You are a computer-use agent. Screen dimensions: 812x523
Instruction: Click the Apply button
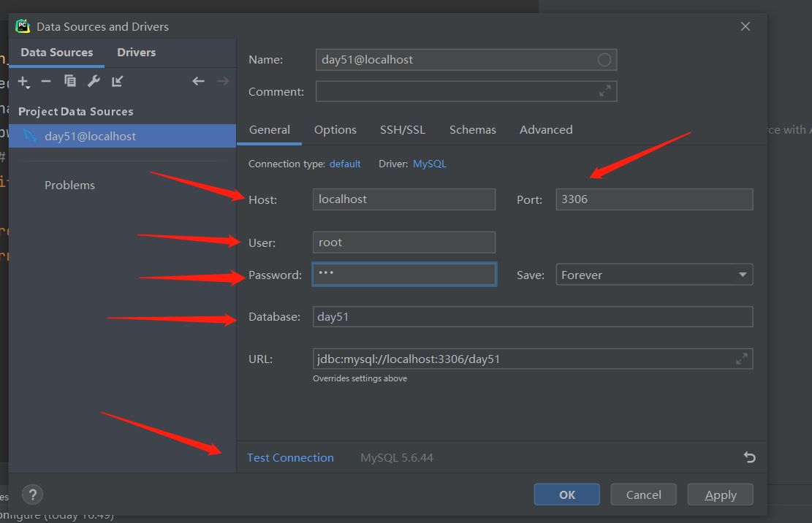click(x=720, y=495)
